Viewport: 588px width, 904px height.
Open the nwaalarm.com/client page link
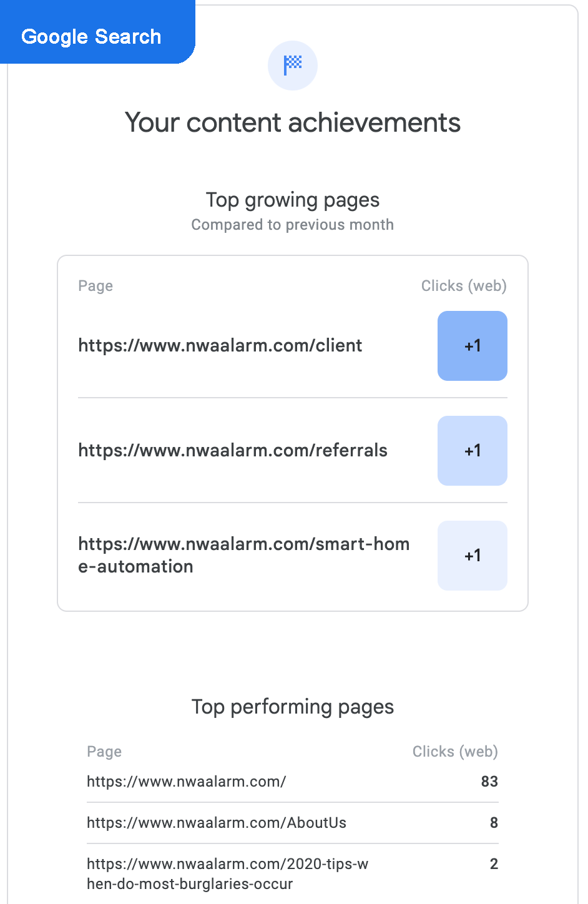220,346
